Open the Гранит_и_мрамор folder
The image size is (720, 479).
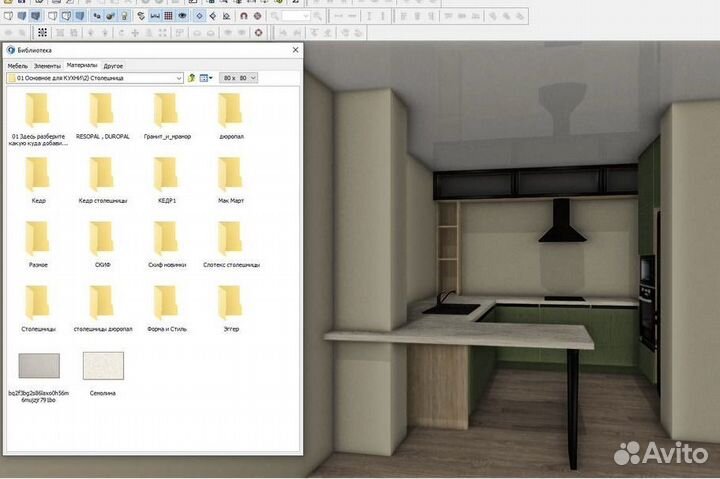coord(167,111)
